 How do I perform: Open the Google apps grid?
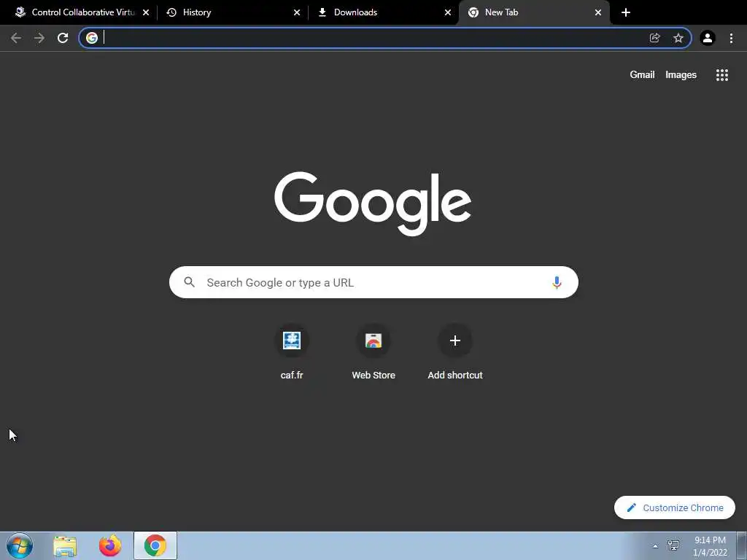click(721, 75)
